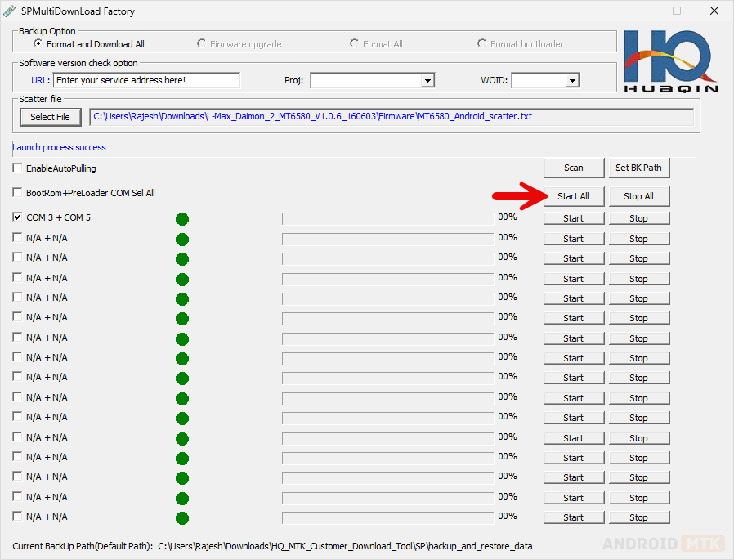
Task: Click the green status dot in the last row
Action: tap(182, 517)
